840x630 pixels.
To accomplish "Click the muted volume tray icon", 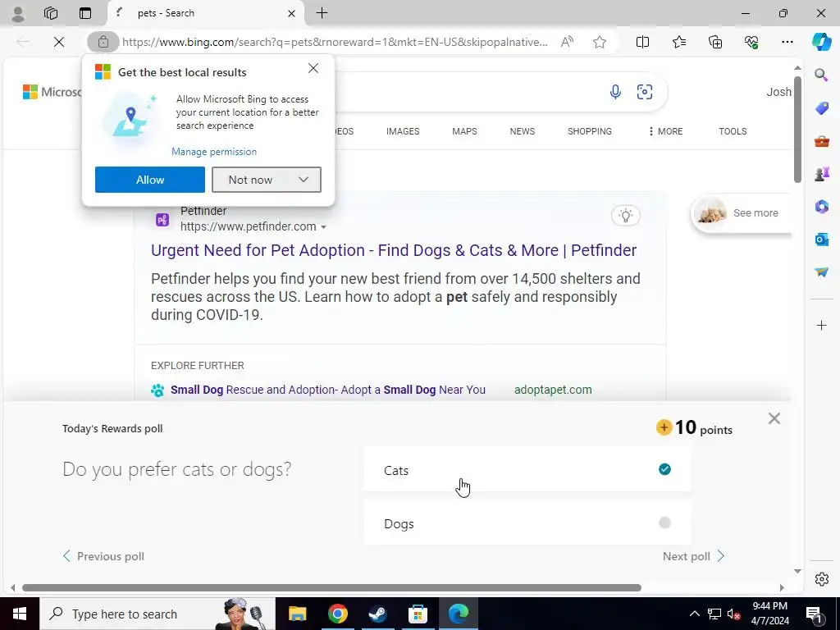I will tap(734, 614).
